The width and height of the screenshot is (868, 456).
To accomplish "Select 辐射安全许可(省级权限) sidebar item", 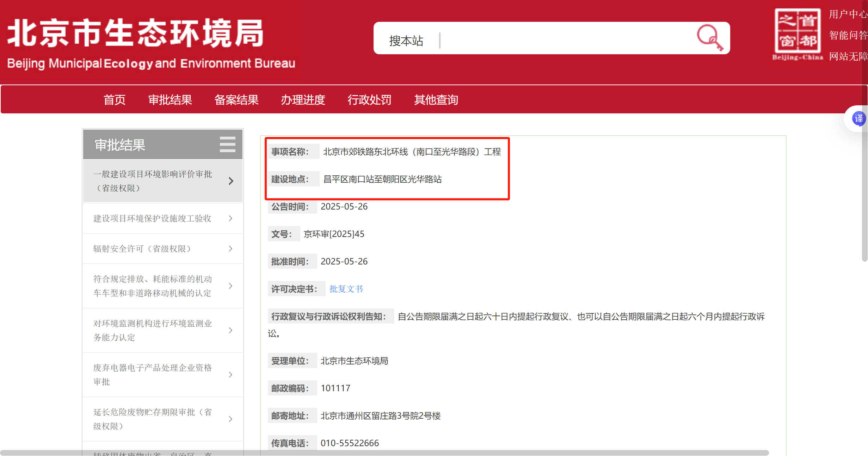I will coord(163,249).
